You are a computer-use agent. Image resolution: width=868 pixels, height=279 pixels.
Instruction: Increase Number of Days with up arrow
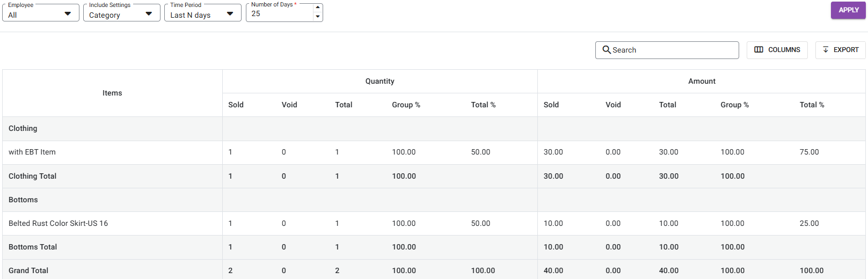[318, 8]
